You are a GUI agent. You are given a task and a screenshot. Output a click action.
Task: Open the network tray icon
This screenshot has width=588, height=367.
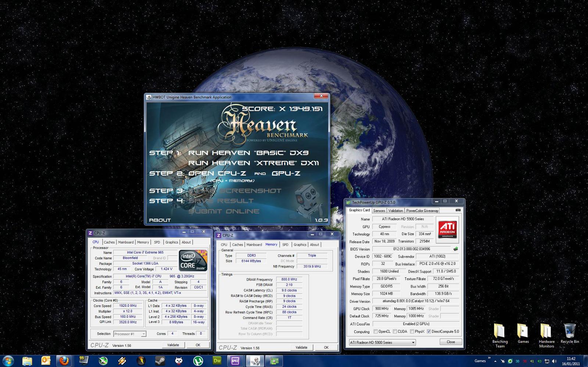546,361
